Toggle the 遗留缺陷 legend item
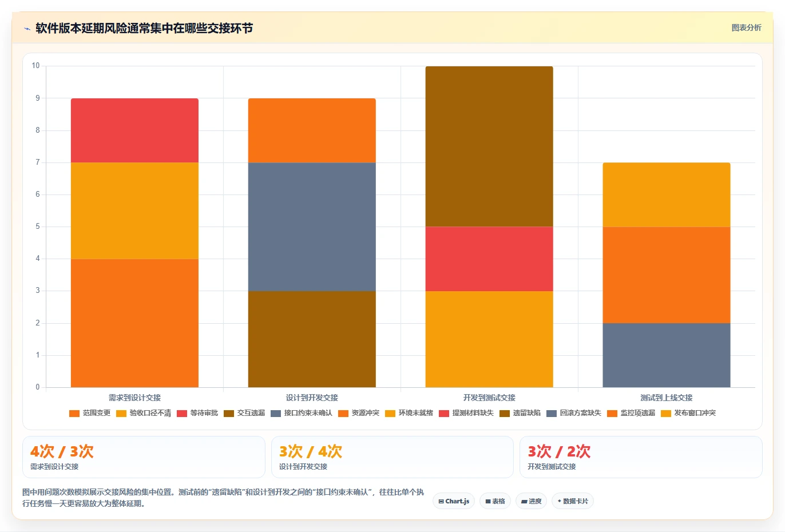 (520, 413)
